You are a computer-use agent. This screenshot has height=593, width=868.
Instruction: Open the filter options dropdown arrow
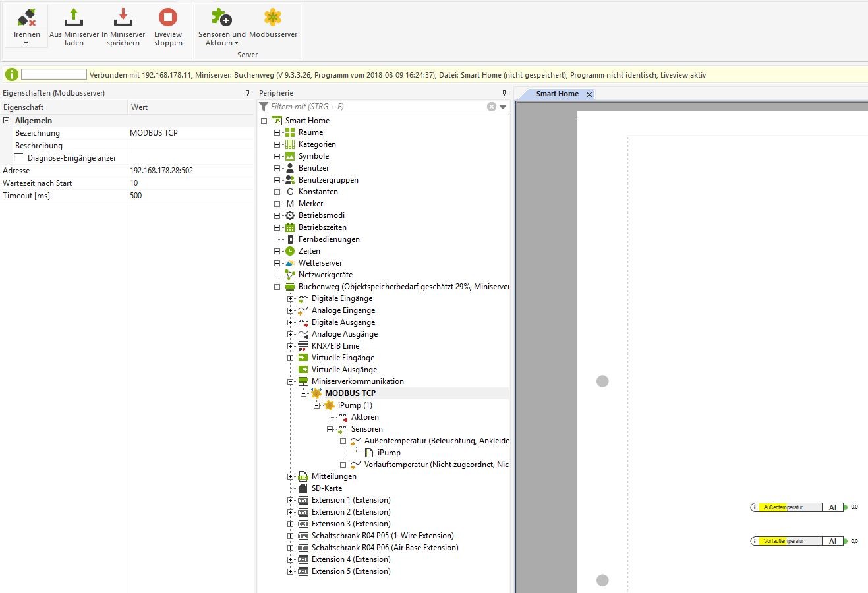click(x=503, y=107)
